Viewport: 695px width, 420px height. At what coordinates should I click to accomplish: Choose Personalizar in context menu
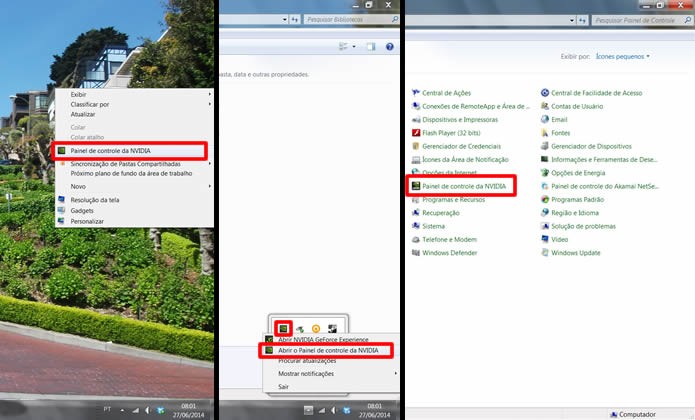click(x=87, y=221)
